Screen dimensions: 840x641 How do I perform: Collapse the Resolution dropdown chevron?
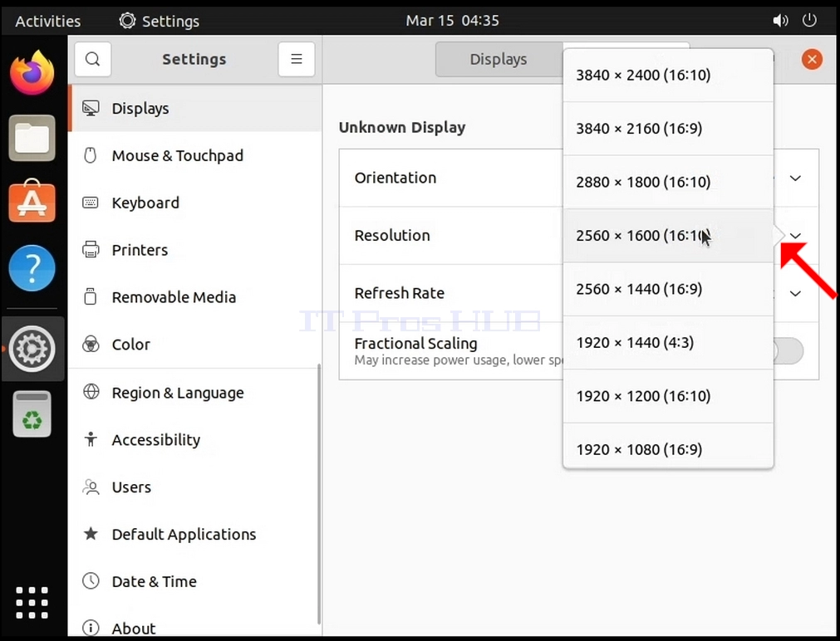pos(795,236)
